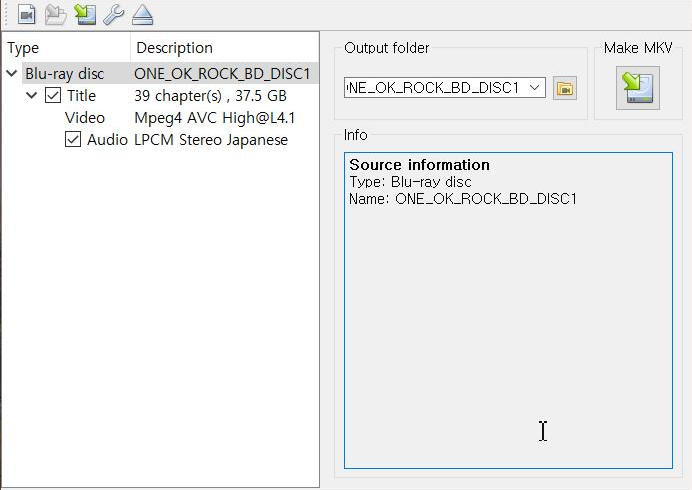Viewport: 692px width, 490px height.
Task: Collapse the Blu-ray disc tree node
Action: click(12, 73)
